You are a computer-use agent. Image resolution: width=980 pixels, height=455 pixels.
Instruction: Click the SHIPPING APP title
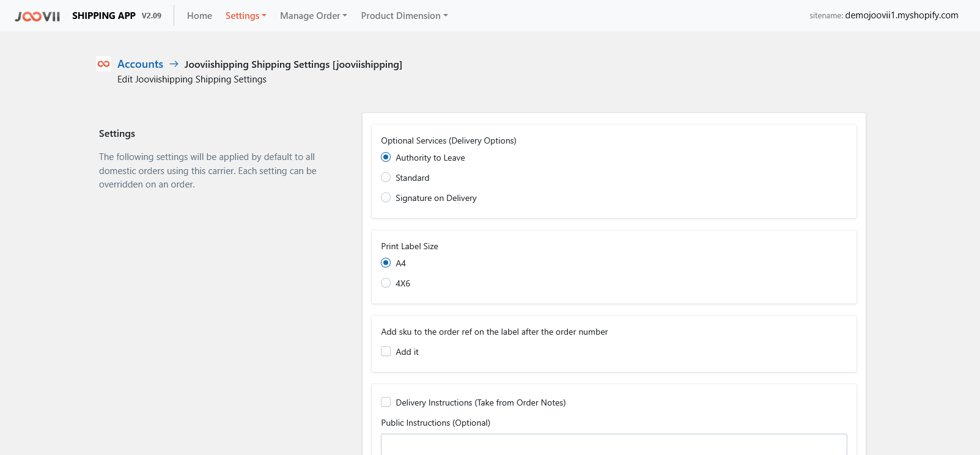click(x=104, y=16)
